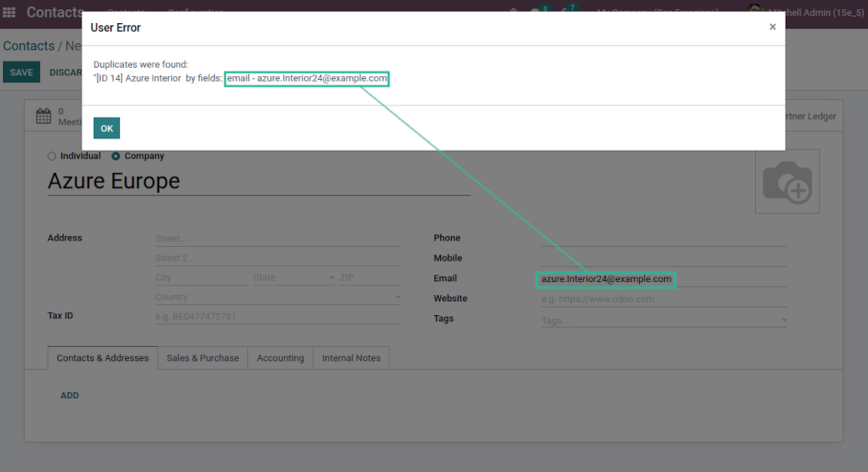Click the SAVE button

[x=22, y=72]
